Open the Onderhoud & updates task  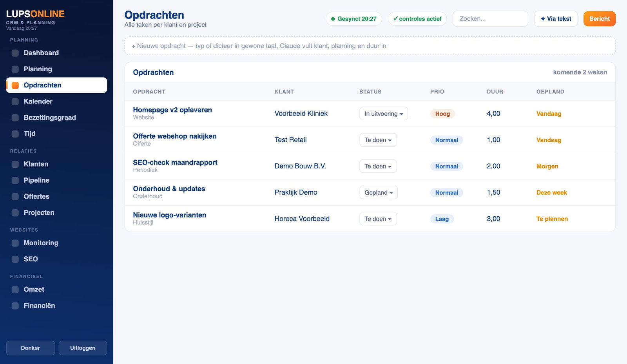coord(169,189)
